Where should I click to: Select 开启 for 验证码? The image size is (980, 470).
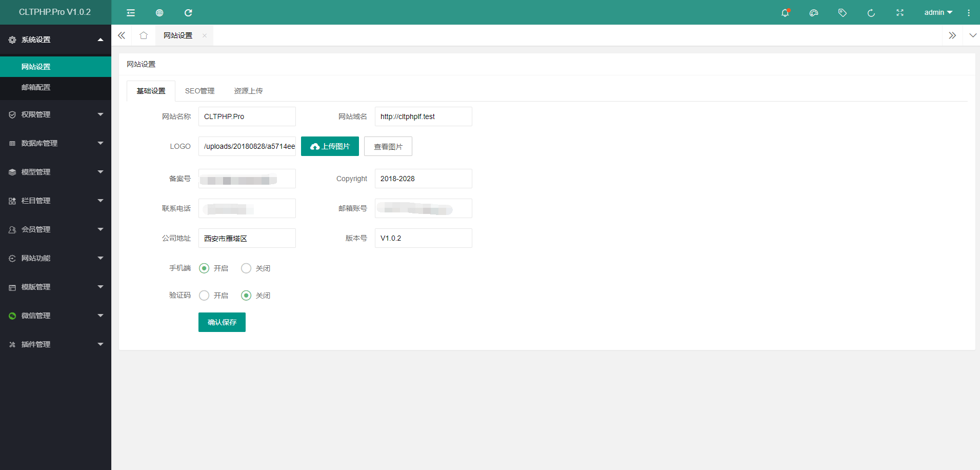[213, 296]
